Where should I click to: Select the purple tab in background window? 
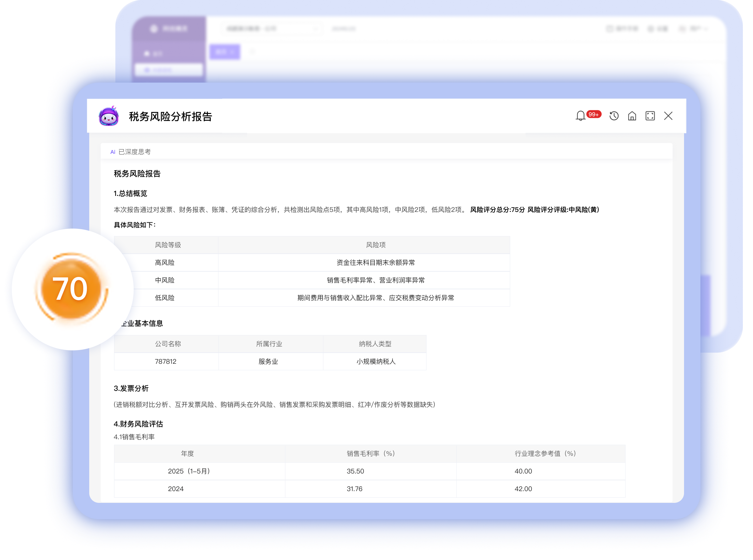[x=225, y=52]
